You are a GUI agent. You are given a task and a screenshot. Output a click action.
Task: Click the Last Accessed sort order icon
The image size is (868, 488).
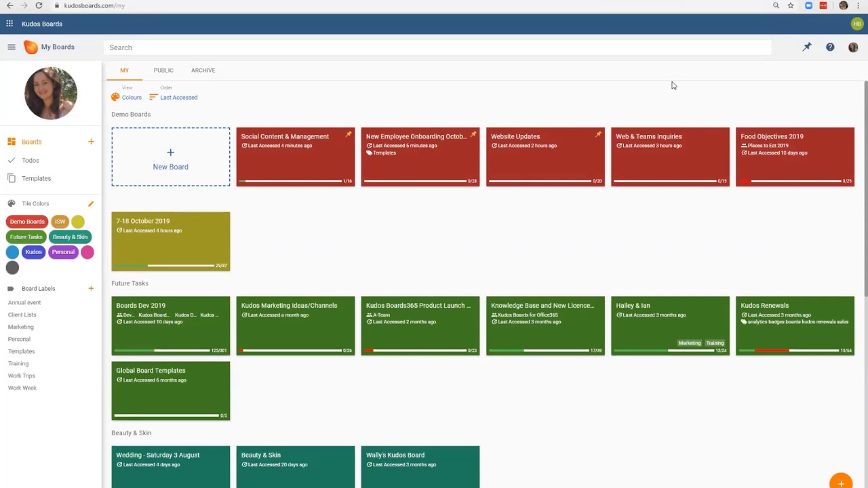click(153, 97)
